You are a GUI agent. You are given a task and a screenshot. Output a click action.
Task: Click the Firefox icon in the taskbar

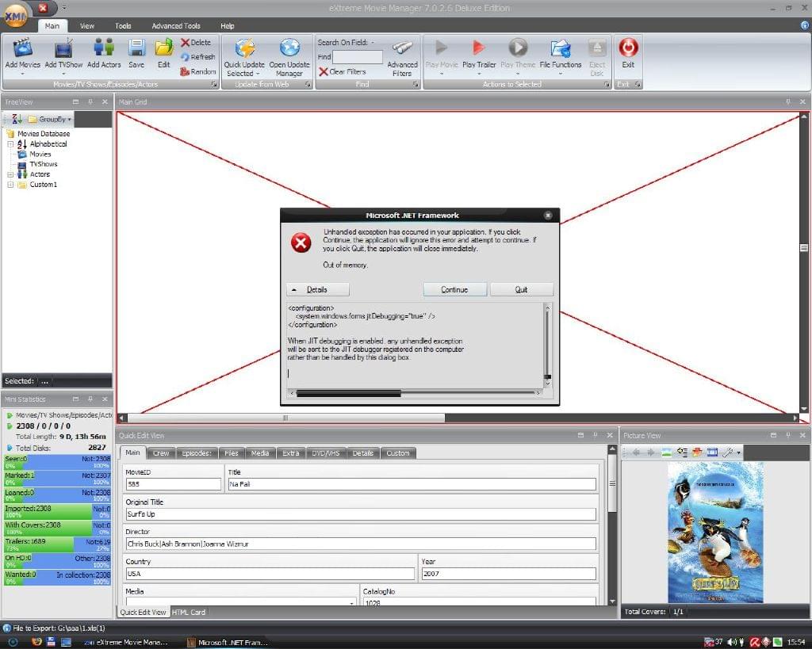pyautogui.click(x=36, y=642)
